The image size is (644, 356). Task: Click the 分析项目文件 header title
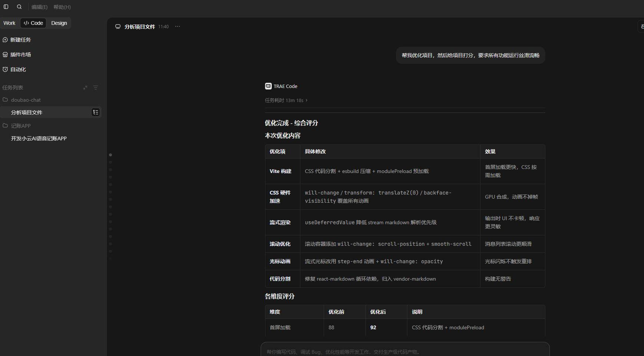click(x=140, y=27)
